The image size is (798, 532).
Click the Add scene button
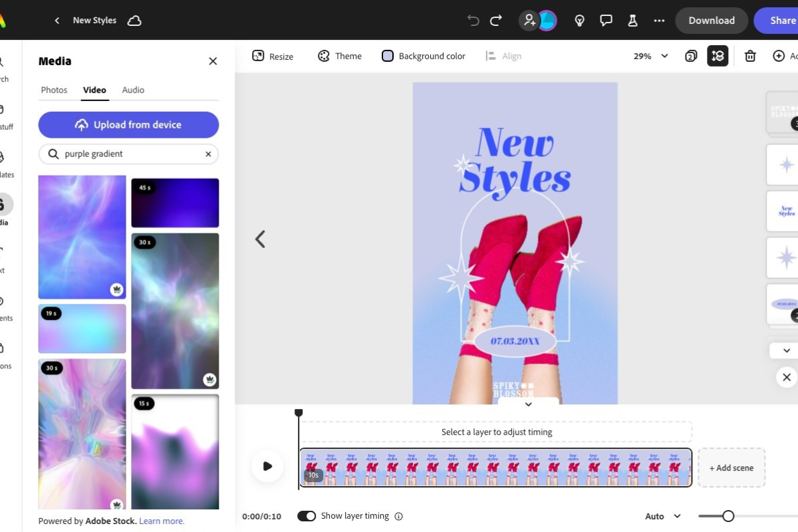(731, 467)
